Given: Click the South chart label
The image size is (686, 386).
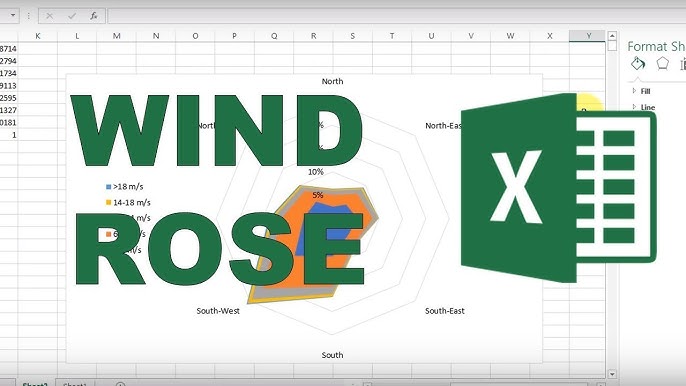Looking at the screenshot, I should tap(332, 355).
